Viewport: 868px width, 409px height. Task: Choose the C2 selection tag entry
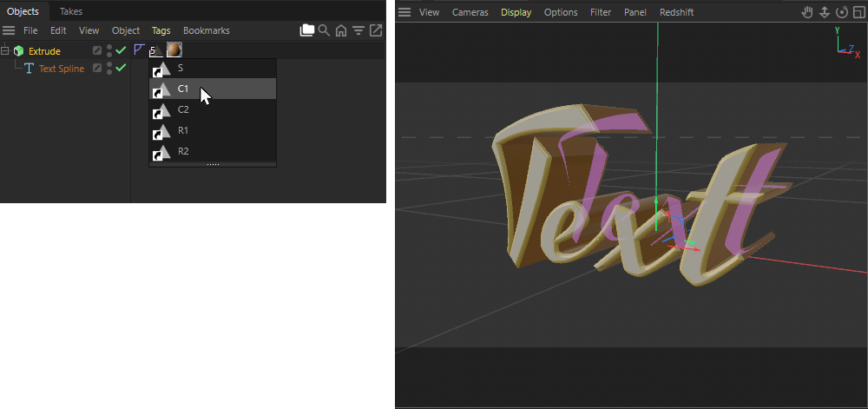click(x=213, y=109)
